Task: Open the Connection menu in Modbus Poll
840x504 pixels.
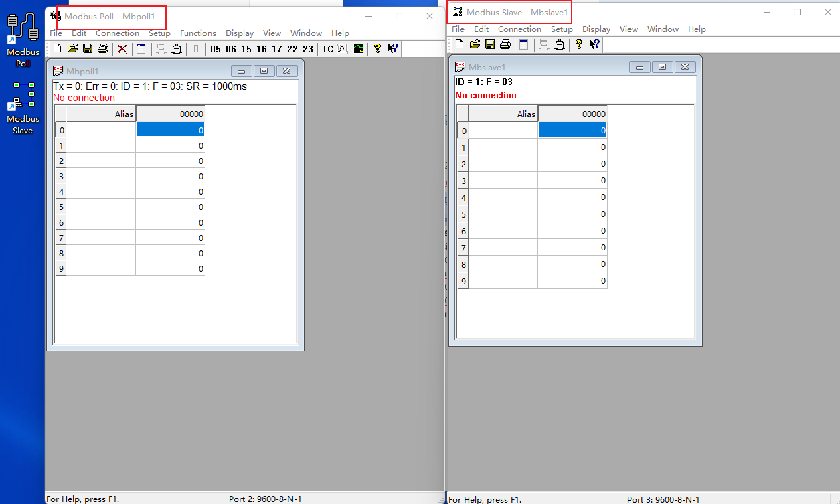Action: pyautogui.click(x=117, y=33)
